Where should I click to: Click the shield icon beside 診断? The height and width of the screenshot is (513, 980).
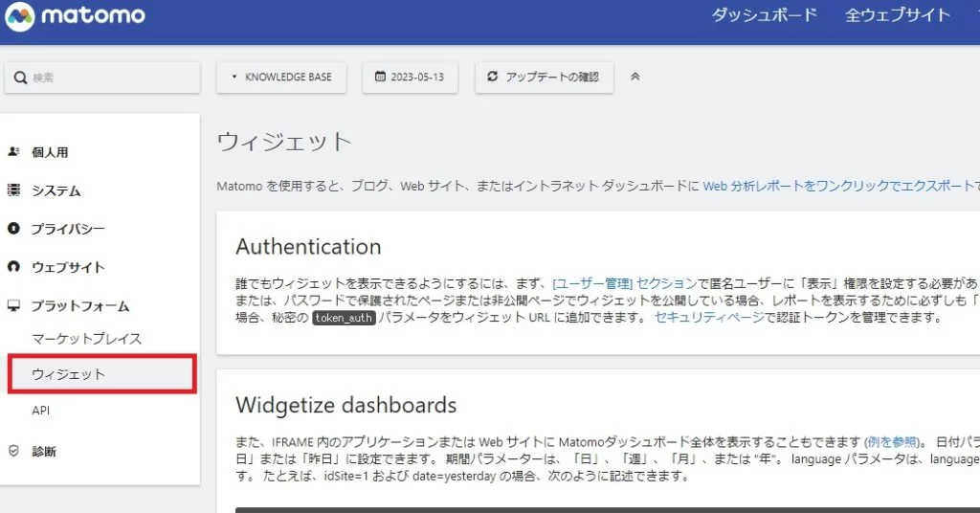pos(13,451)
